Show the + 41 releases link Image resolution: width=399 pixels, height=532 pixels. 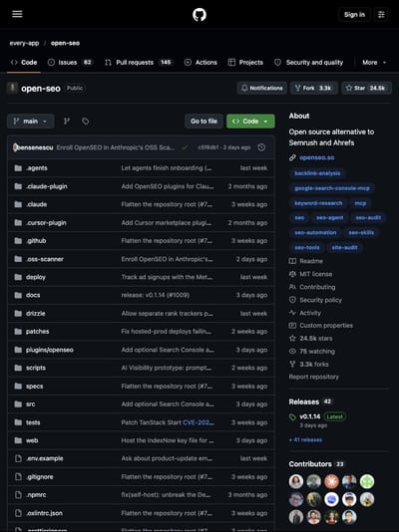[305, 439]
